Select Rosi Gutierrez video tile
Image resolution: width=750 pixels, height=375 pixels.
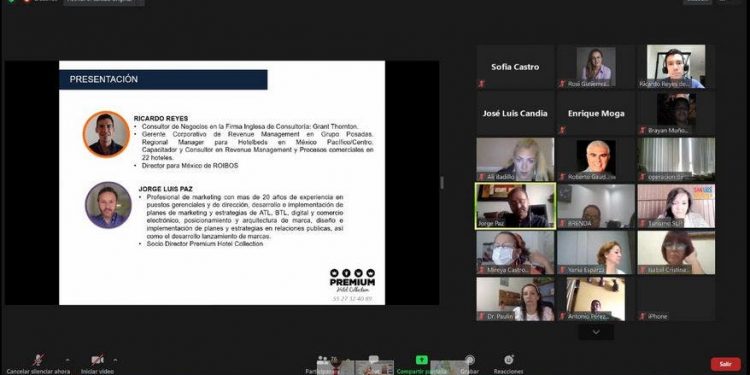tap(596, 67)
